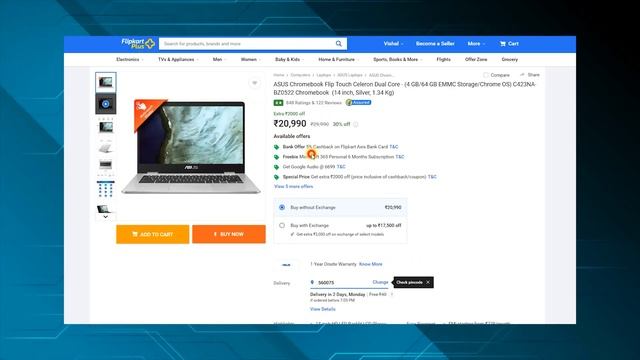Select the 360 view video thumbnail
The height and width of the screenshot is (360, 640).
pos(106,104)
